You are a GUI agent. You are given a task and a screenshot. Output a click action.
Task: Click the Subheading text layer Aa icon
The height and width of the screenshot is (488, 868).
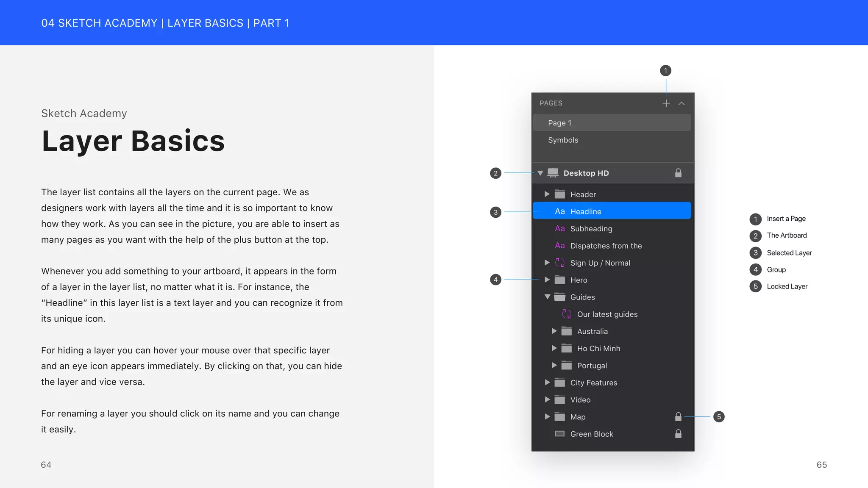[x=559, y=229]
